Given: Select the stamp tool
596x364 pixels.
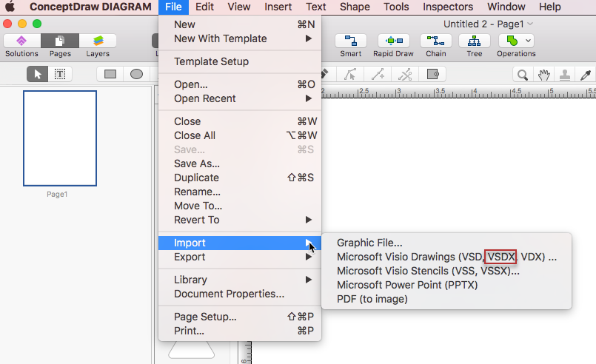Looking at the screenshot, I should 564,75.
